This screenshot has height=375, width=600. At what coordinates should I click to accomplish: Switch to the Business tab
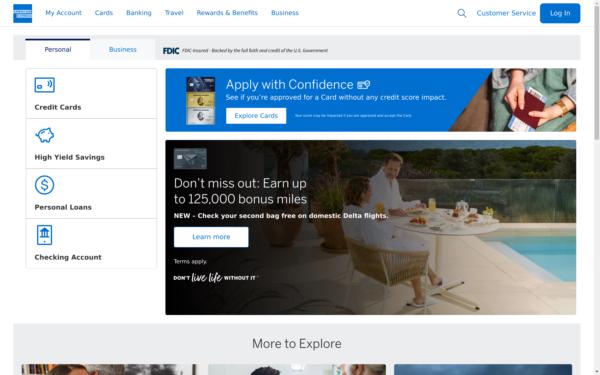click(122, 49)
